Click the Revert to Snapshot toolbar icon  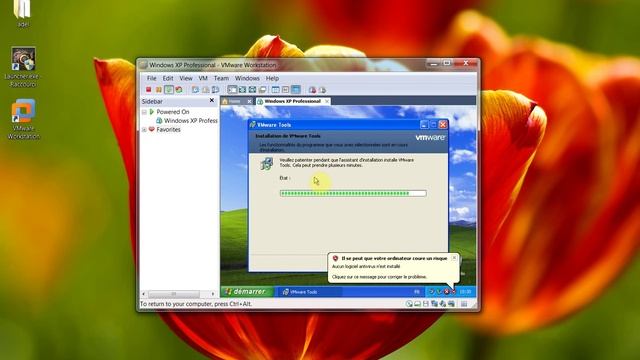(206, 90)
